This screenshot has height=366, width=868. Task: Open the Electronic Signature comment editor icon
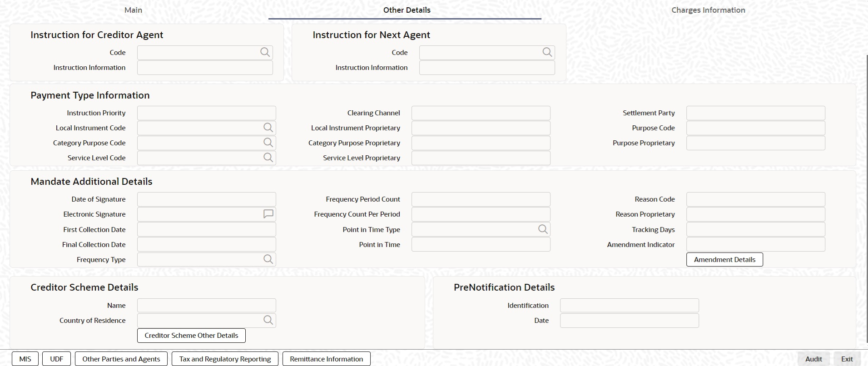click(x=268, y=214)
